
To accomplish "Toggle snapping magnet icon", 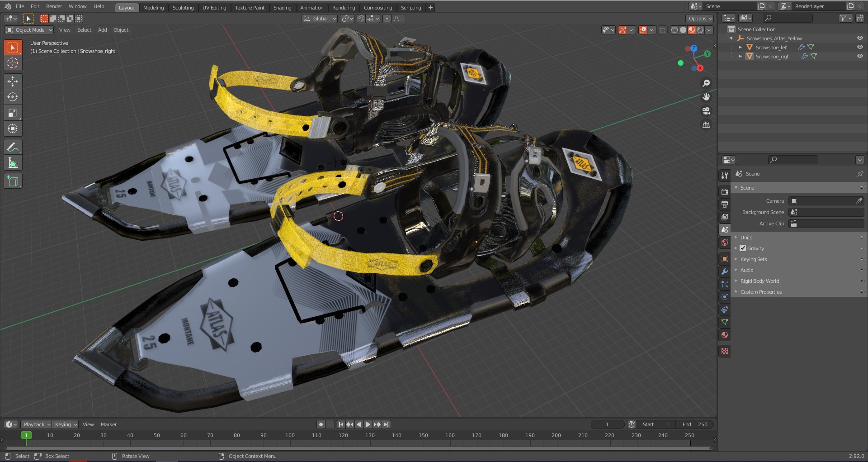I will [x=361, y=19].
